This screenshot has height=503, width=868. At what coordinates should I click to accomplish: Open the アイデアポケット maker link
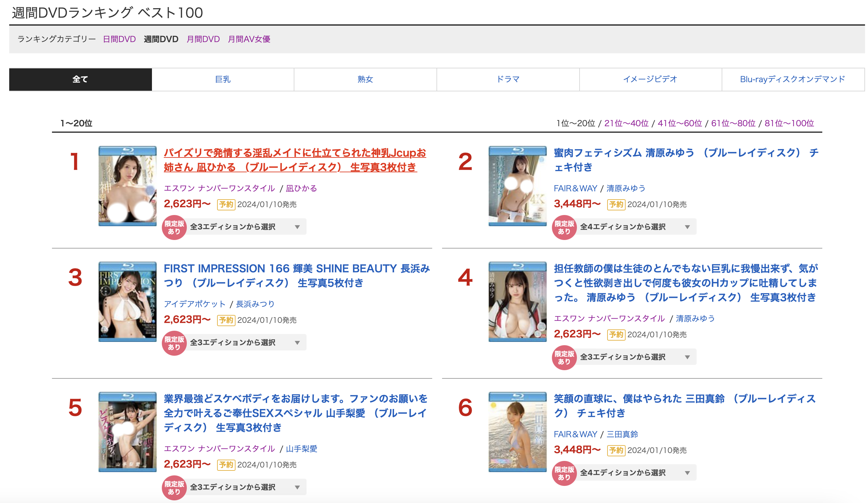195,304
